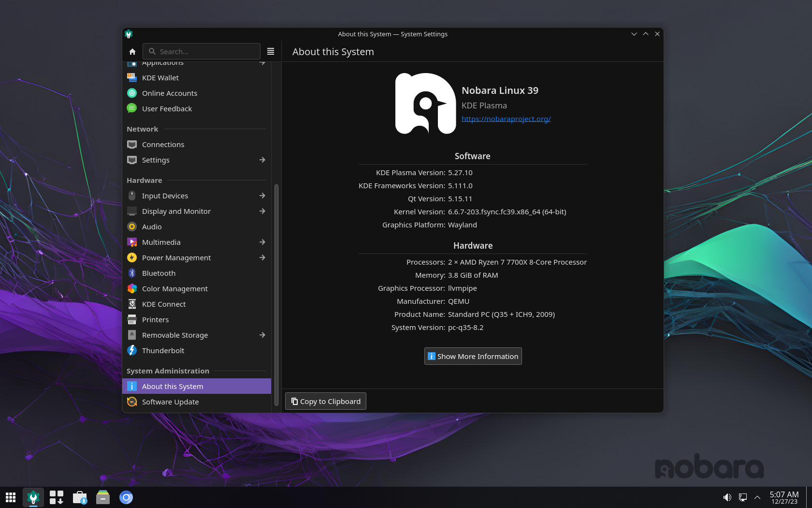
Task: Click the Removable Storage icon
Action: click(132, 335)
